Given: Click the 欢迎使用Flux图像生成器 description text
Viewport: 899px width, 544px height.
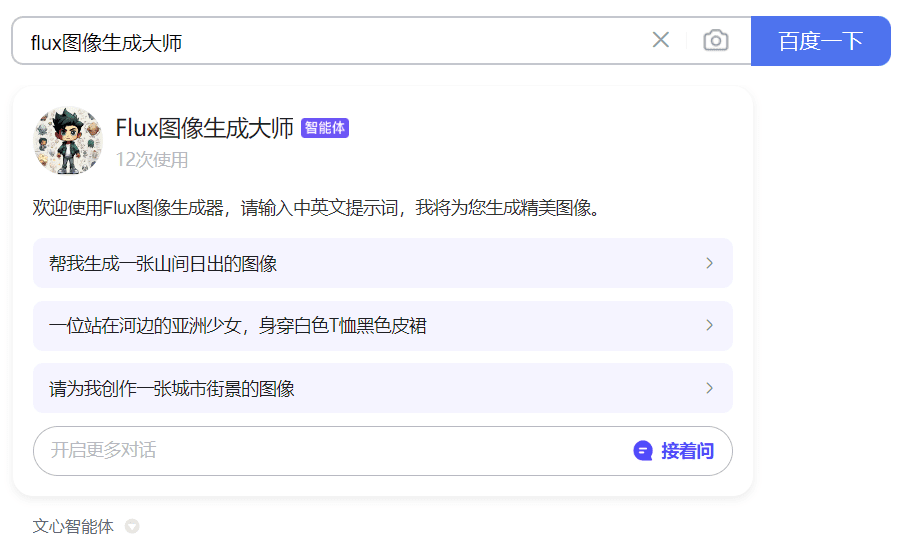Looking at the screenshot, I should tap(316, 208).
